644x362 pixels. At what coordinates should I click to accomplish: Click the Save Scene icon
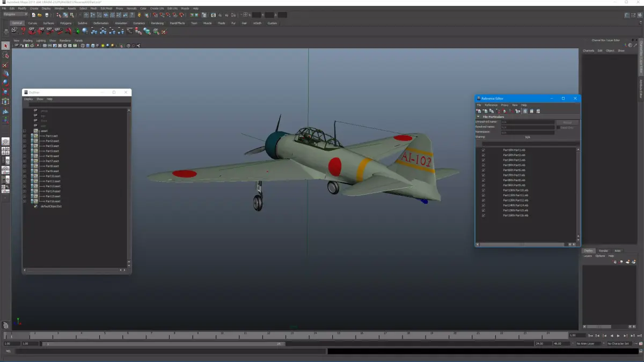pyautogui.click(x=46, y=15)
